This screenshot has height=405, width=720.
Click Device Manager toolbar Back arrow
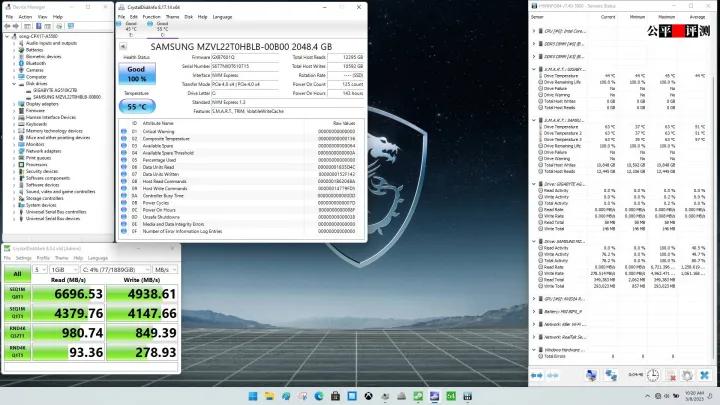click(x=7, y=26)
